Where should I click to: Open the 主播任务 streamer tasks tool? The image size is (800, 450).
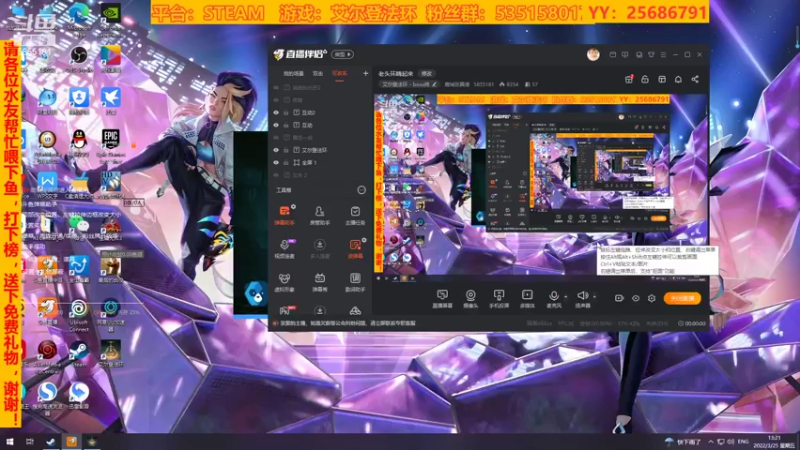(x=355, y=215)
